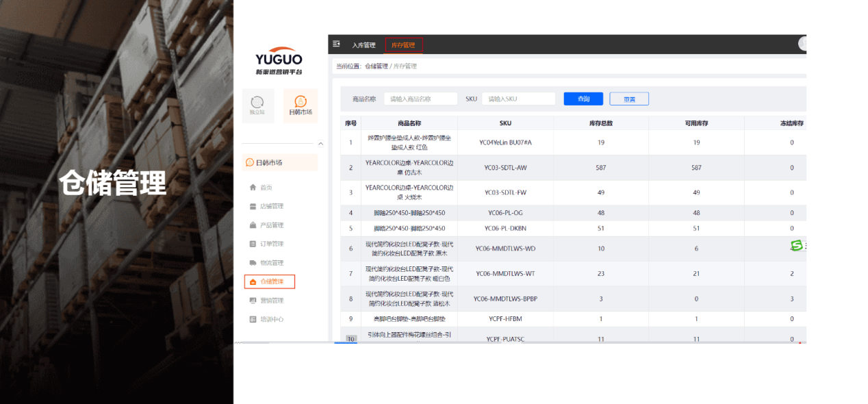Image resolution: width=868 pixels, height=404 pixels.
Task: Expand the 日韩市场 sidebar section header
Action: (x=280, y=162)
